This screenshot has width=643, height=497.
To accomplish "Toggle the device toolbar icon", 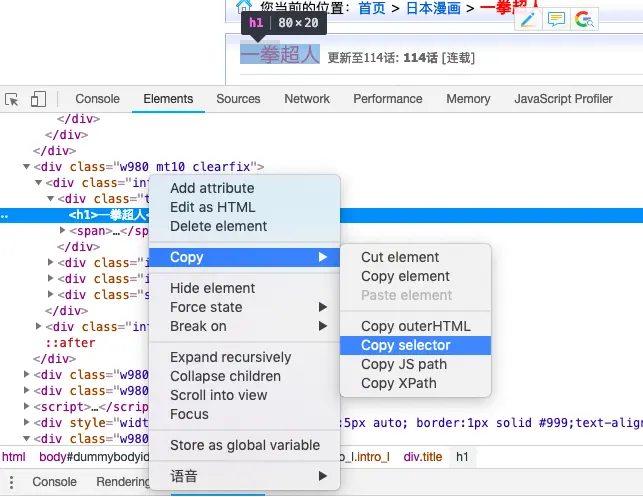I will 38,99.
